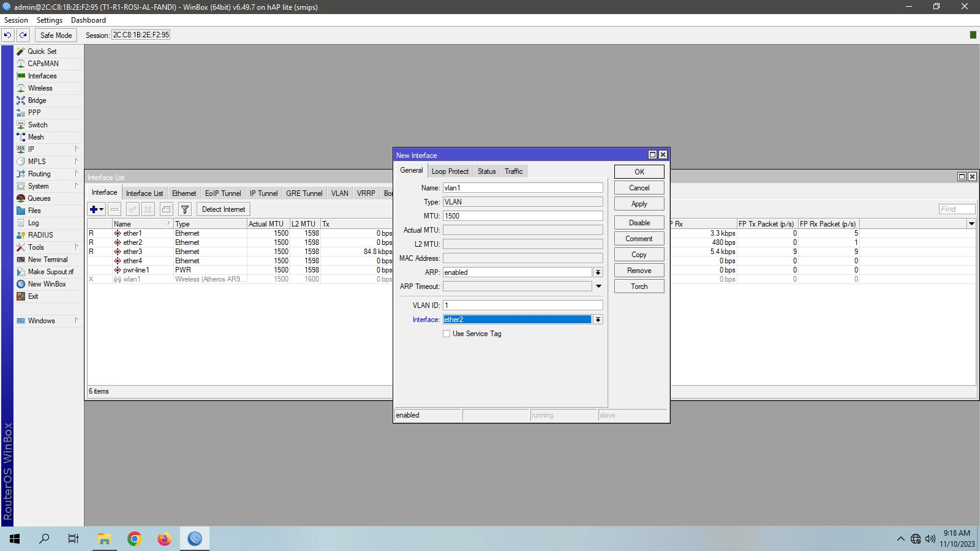Open the ARP dropdown
The height and width of the screenshot is (551, 980).
(x=598, y=272)
